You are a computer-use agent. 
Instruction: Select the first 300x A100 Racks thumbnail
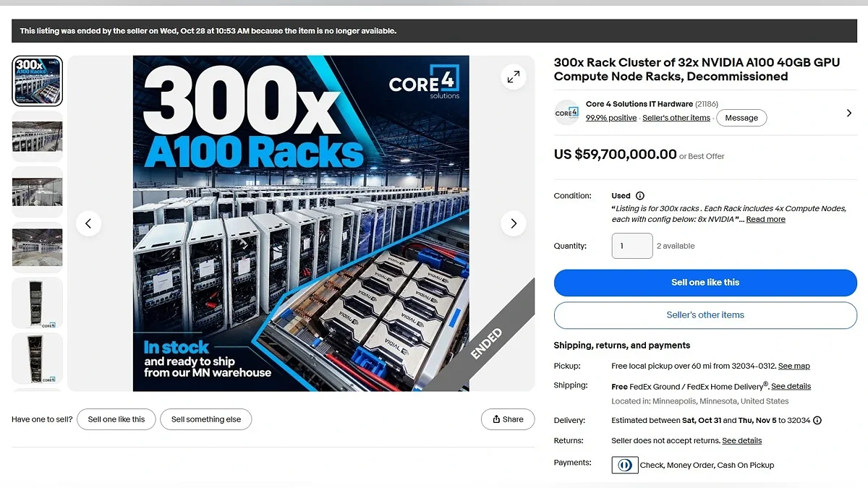[x=38, y=81]
